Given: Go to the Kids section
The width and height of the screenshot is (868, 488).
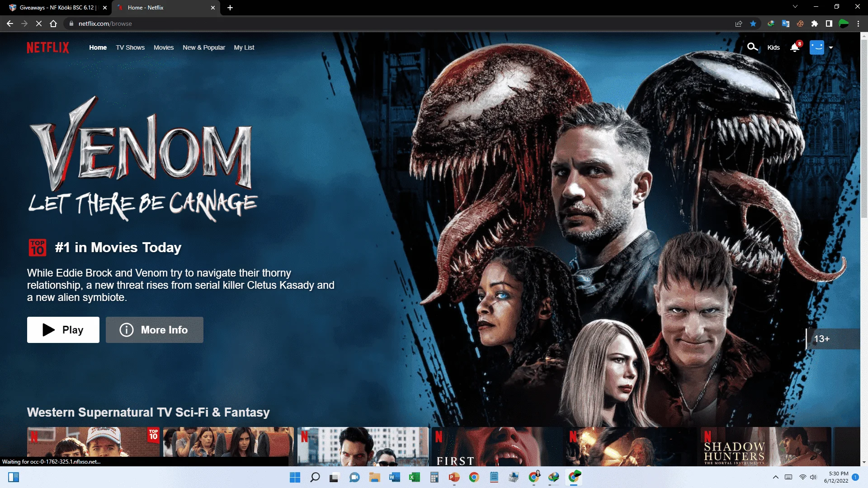Looking at the screenshot, I should (x=774, y=47).
